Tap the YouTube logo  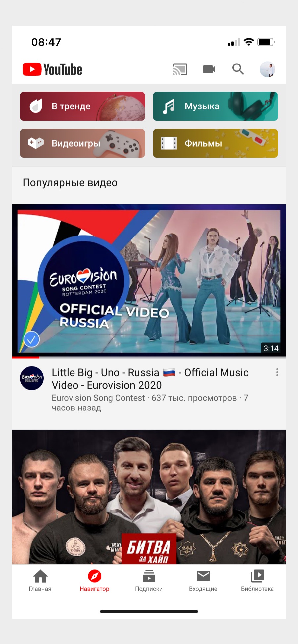click(52, 69)
